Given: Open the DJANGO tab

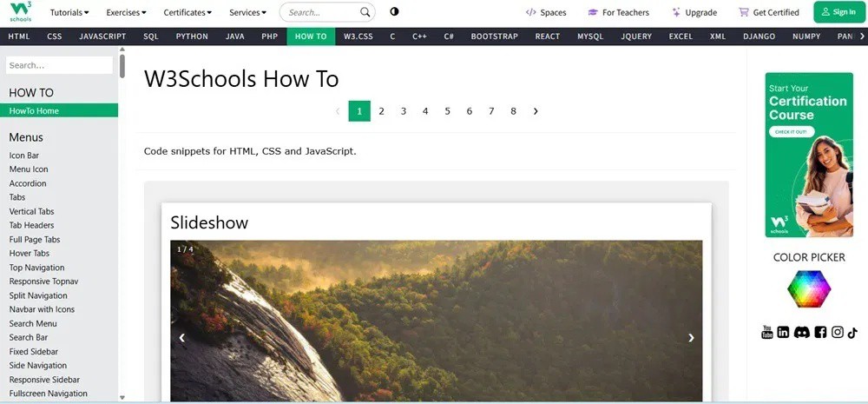Looking at the screenshot, I should point(759,36).
